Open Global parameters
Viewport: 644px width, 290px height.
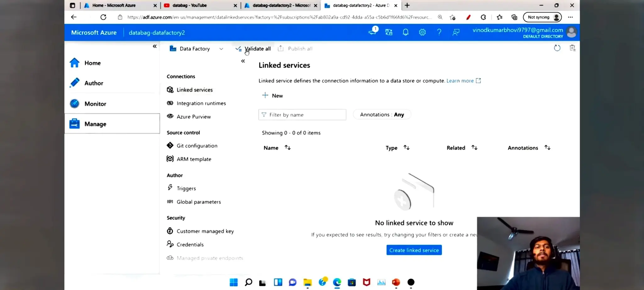(194, 202)
